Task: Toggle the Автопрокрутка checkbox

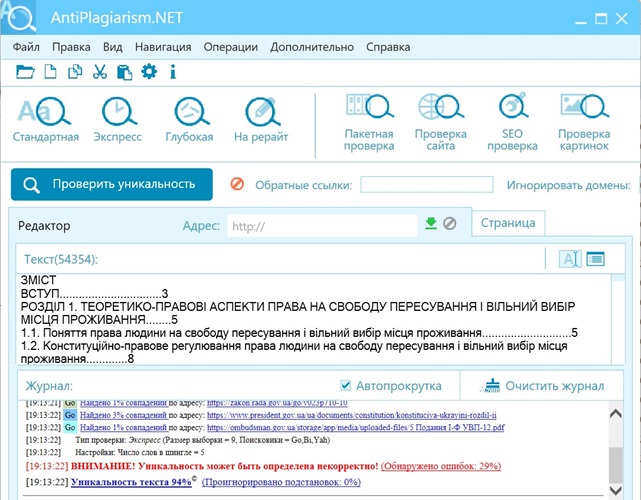Action: tap(345, 385)
